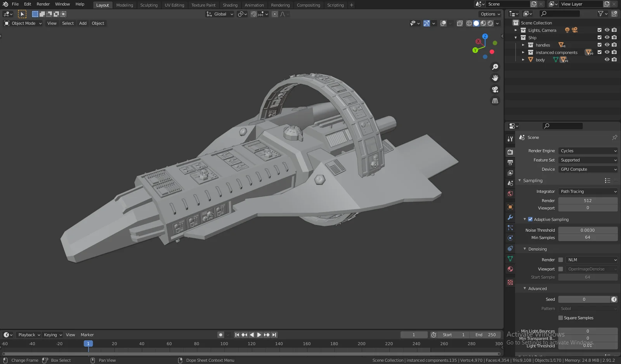Switch to the Shading workspace tab
Screen dimensions: 621x364
(230, 5)
